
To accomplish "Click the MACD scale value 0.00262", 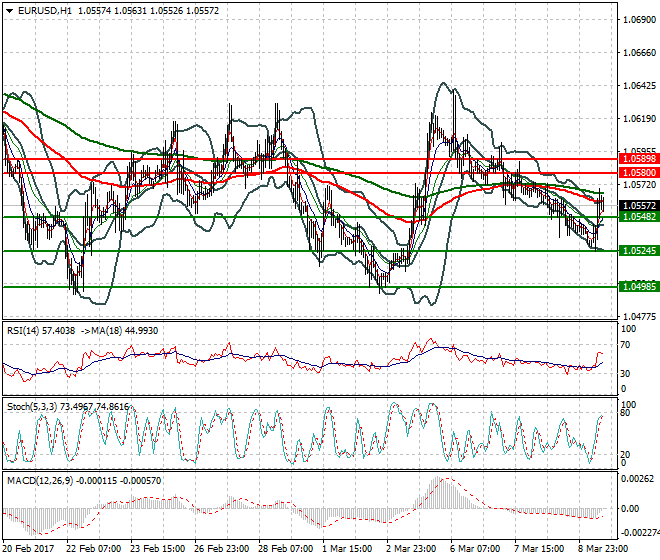I will 638,479.
